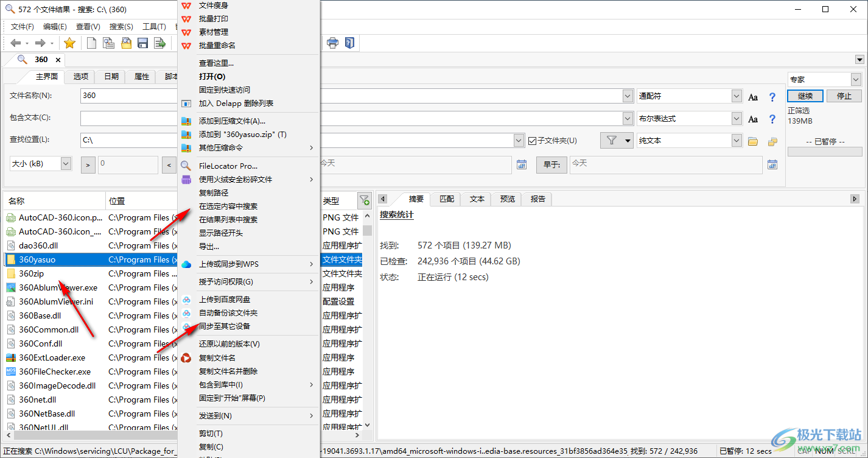Click the 位置 column header

142,200
